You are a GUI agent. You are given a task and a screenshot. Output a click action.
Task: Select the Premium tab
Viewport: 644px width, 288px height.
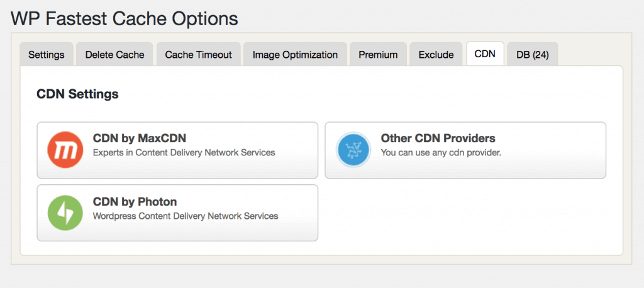[x=378, y=54]
